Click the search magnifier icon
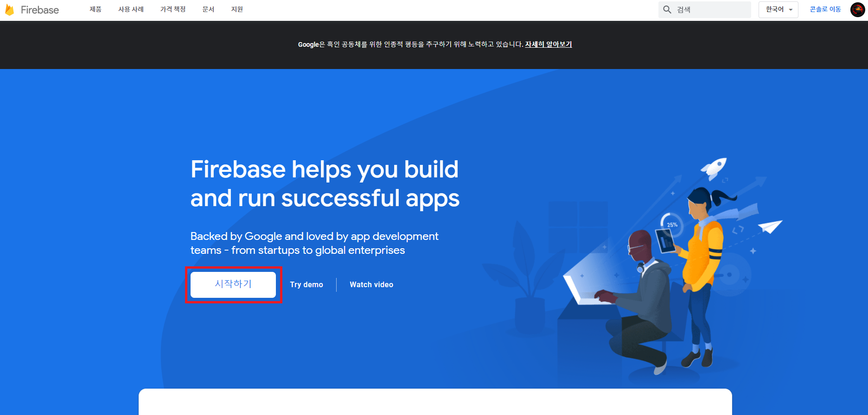The width and height of the screenshot is (868, 415). (667, 9)
